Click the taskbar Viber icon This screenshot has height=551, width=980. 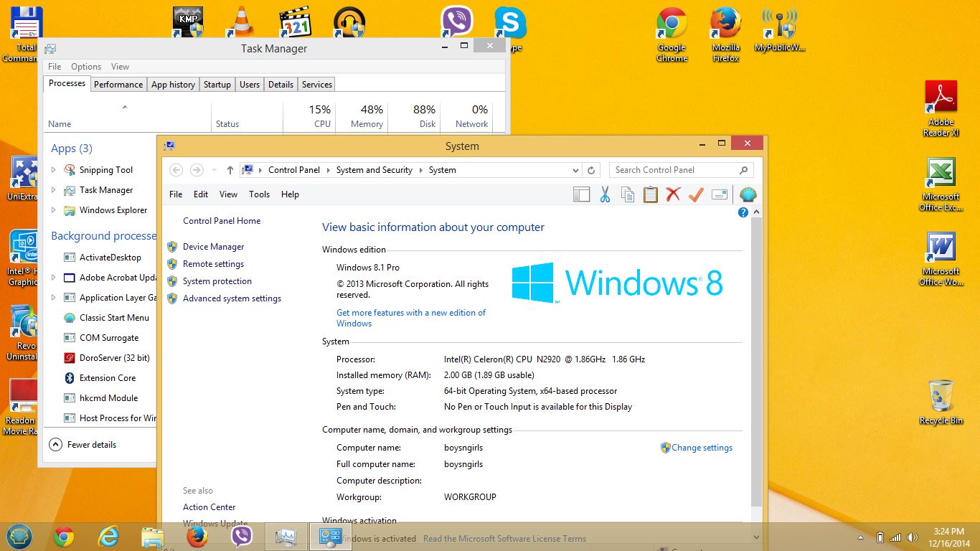[242, 537]
